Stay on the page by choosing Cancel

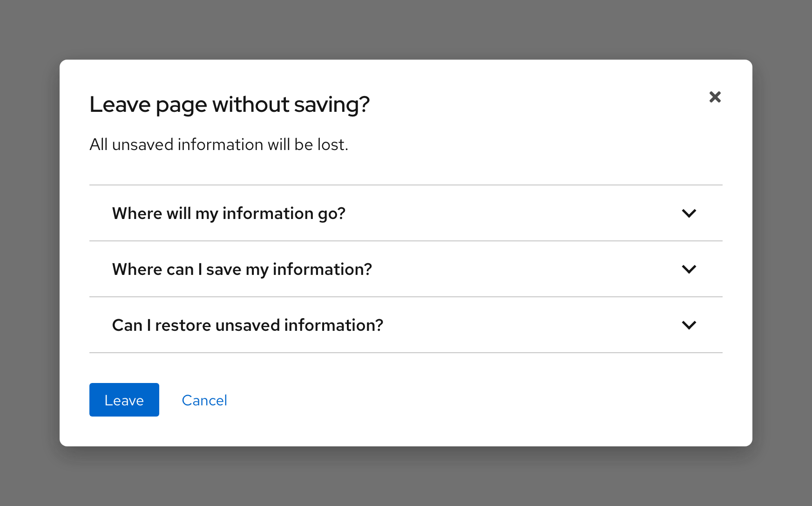(204, 400)
